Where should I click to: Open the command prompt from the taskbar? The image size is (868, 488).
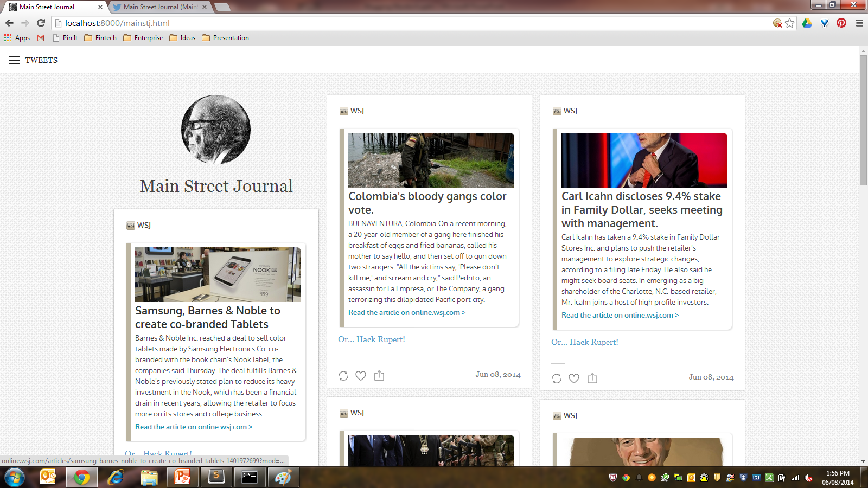pyautogui.click(x=250, y=478)
